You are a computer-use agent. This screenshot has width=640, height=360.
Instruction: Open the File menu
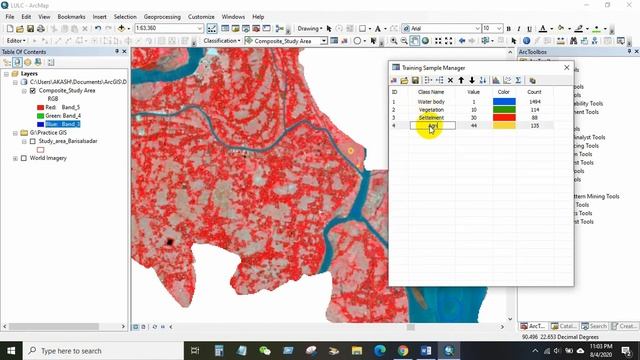(10, 17)
